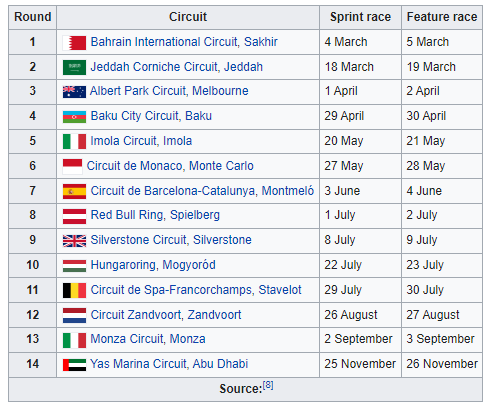Image resolution: width=491 pixels, height=411 pixels.
Task: Click the Australian flag beside Albert Park
Action: [74, 92]
